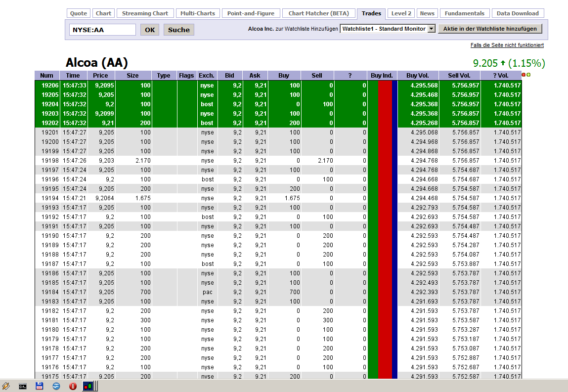Click the candlestick chart taskbar icon
This screenshot has width=568, height=392.
coord(88,386)
